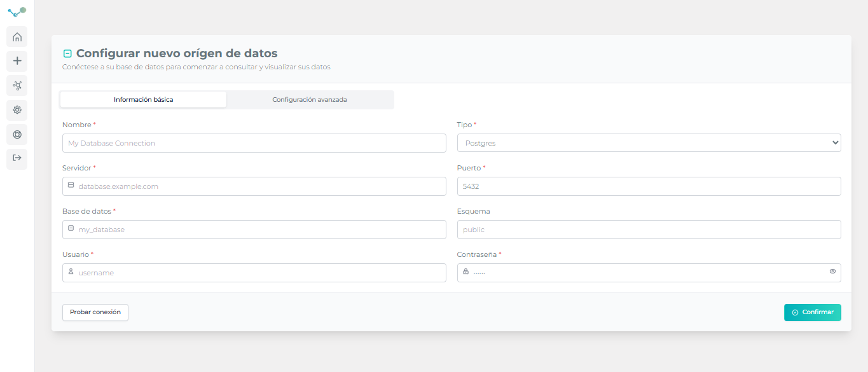
Task: Open settings gear in the sidebar
Action: click(x=17, y=110)
